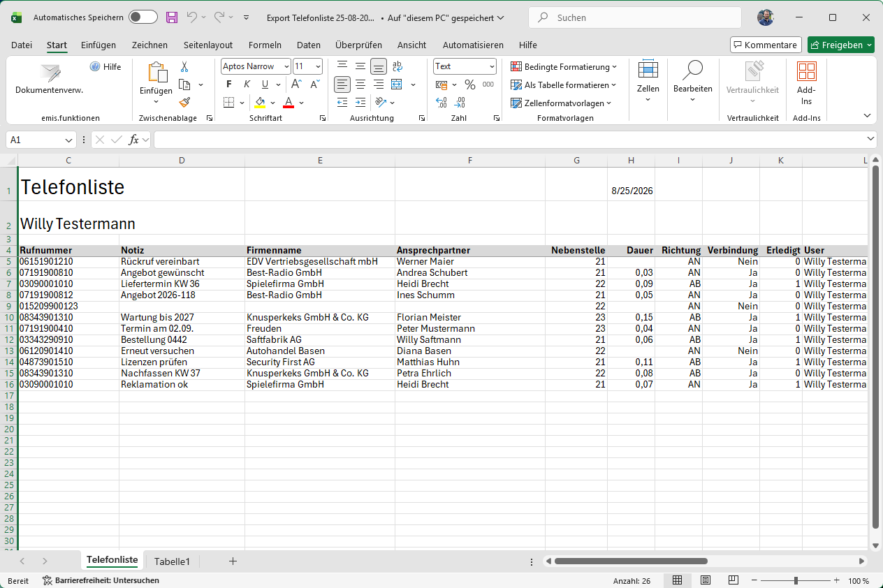The width and height of the screenshot is (883, 588).
Task: Collapse the ribbon with chevron
Action: click(x=868, y=115)
